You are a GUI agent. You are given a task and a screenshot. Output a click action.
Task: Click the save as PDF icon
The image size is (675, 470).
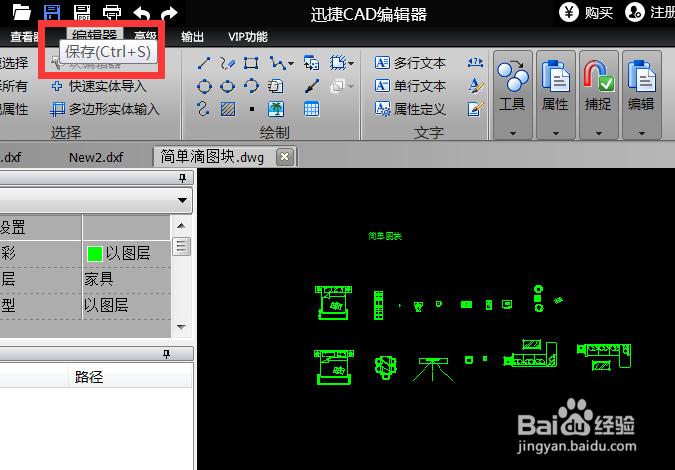[x=82, y=12]
